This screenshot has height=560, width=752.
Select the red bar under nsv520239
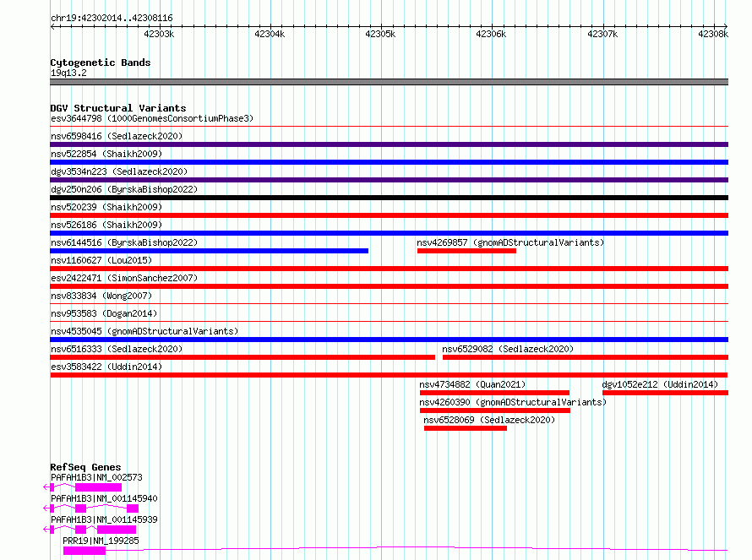(389, 215)
